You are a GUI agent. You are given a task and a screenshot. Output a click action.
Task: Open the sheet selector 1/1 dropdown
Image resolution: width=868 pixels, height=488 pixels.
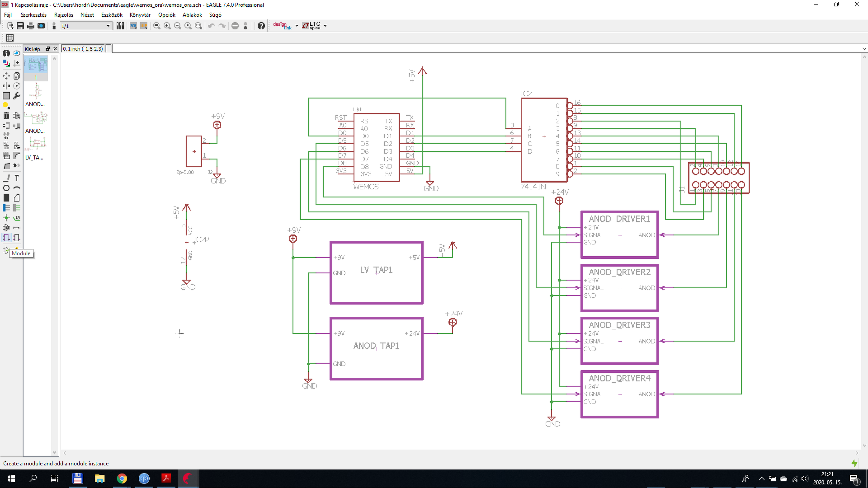click(108, 26)
